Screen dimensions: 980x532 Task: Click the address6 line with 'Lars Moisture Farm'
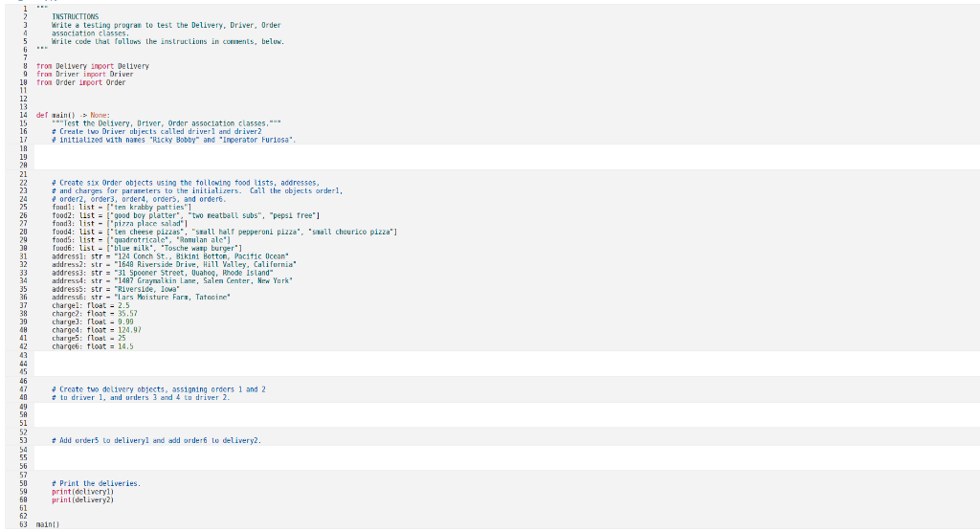(x=142, y=298)
